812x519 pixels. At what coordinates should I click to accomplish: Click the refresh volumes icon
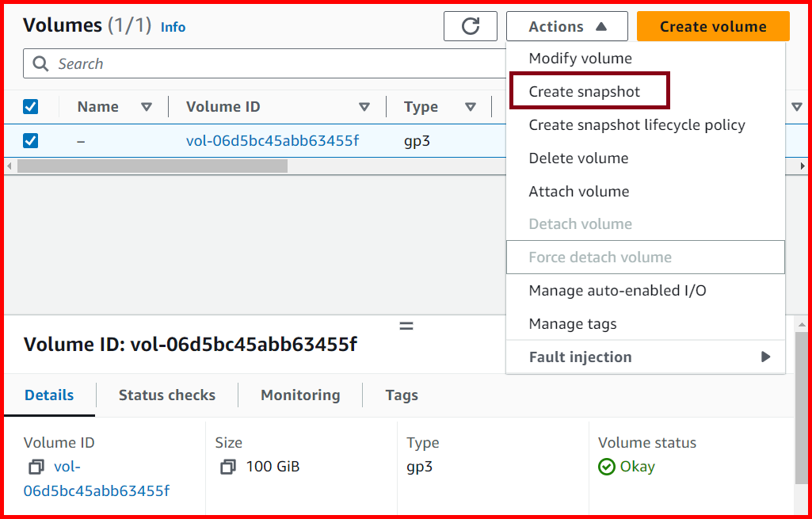(471, 25)
